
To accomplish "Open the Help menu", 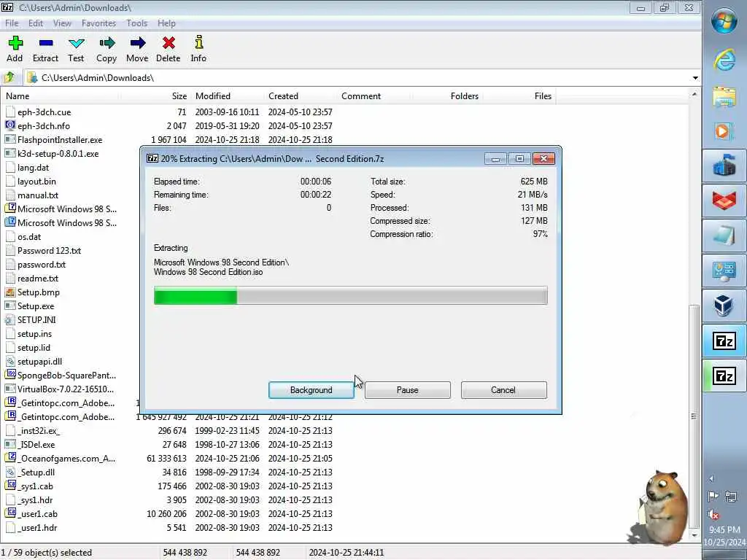I will click(x=166, y=23).
